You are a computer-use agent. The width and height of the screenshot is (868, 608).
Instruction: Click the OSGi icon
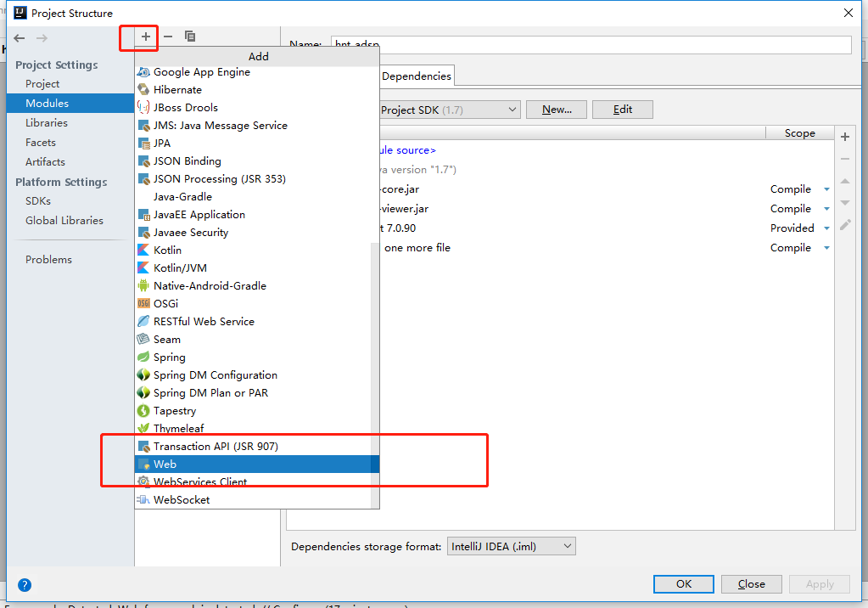tap(143, 304)
